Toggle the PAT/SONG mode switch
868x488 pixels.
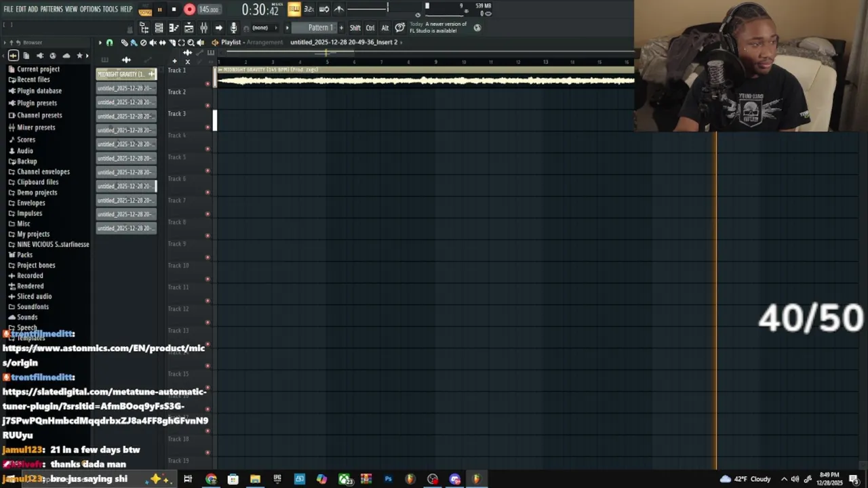point(145,10)
